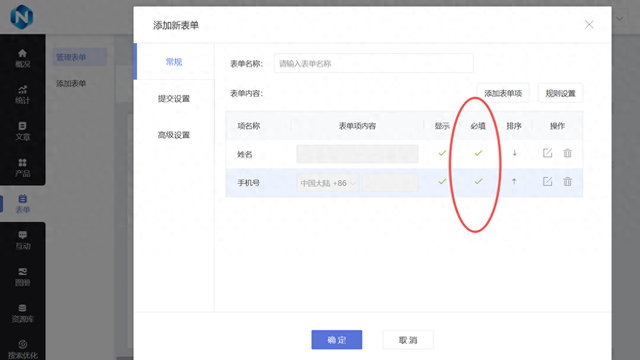
Task: Click the edit icon in 姓名 row
Action: pos(547,153)
